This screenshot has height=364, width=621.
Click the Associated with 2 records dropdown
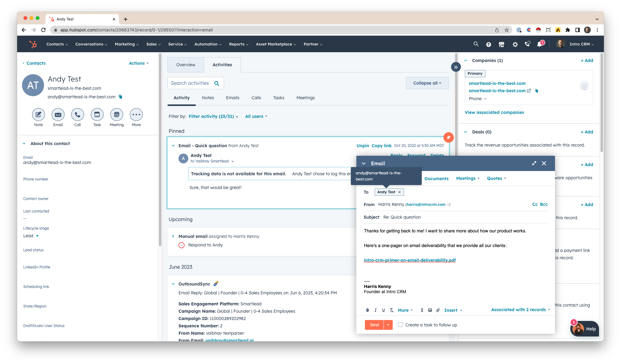point(520,309)
